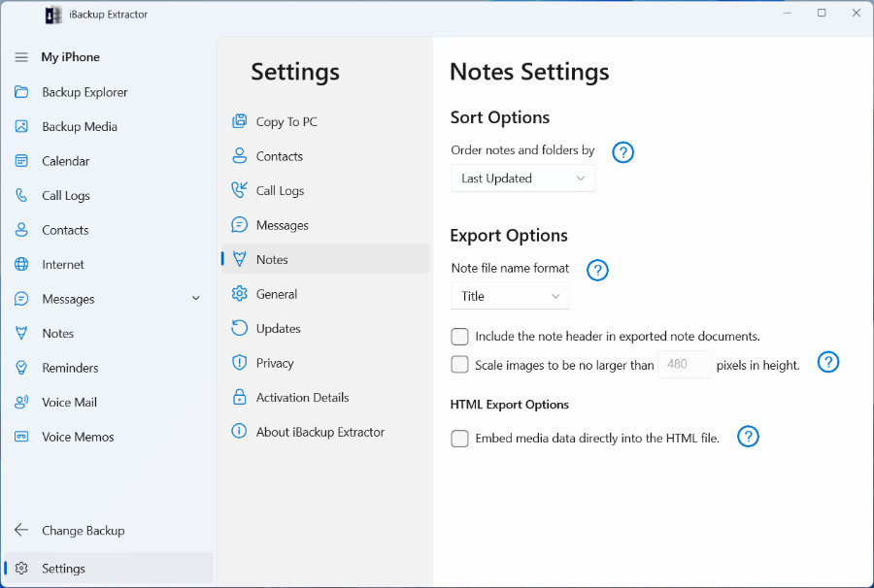Open the Last Updated sort dropdown
The width and height of the screenshot is (874, 588).
(522, 179)
